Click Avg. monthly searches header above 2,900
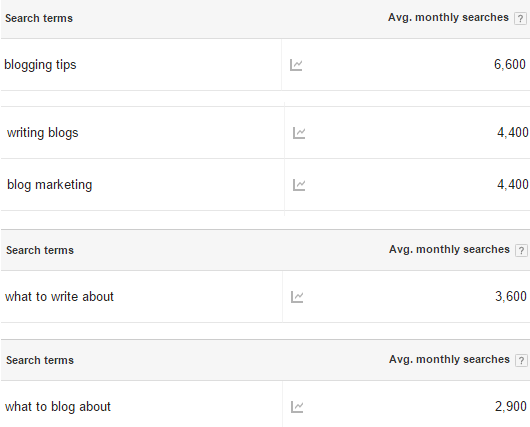This screenshot has width=530, height=427. point(449,359)
